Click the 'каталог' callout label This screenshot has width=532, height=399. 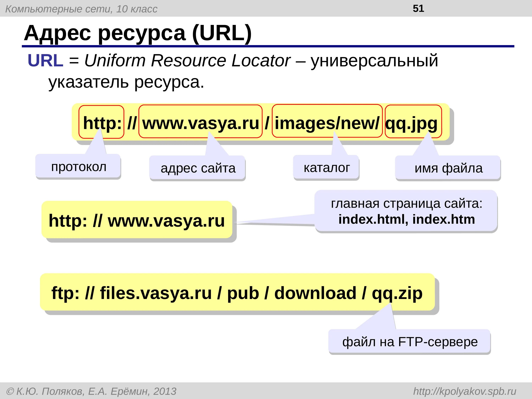pyautogui.click(x=326, y=167)
